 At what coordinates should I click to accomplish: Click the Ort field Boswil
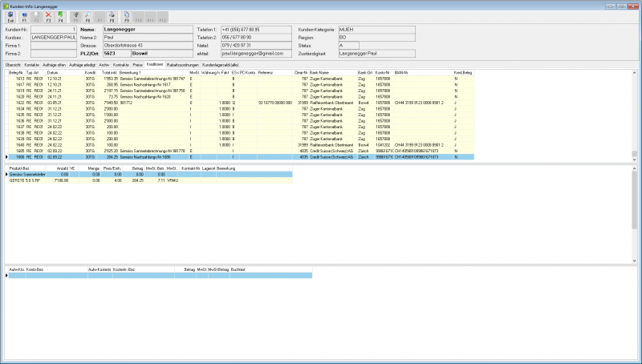click(x=162, y=53)
